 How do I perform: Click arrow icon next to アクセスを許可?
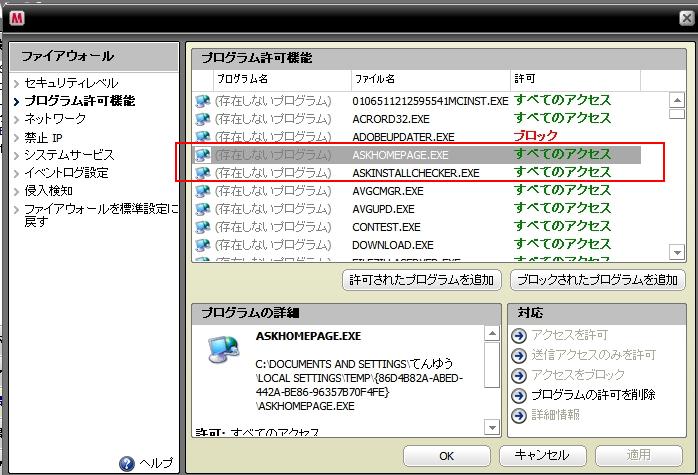(519, 335)
